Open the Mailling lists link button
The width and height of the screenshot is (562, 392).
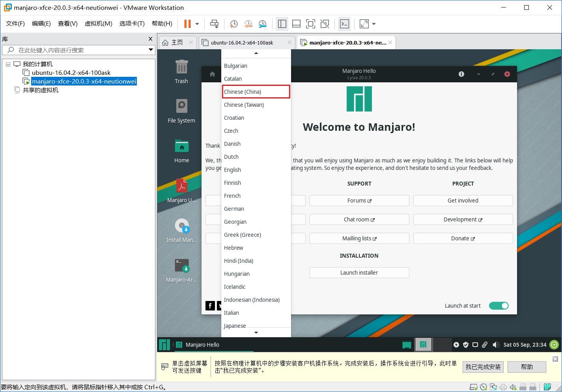(359, 238)
